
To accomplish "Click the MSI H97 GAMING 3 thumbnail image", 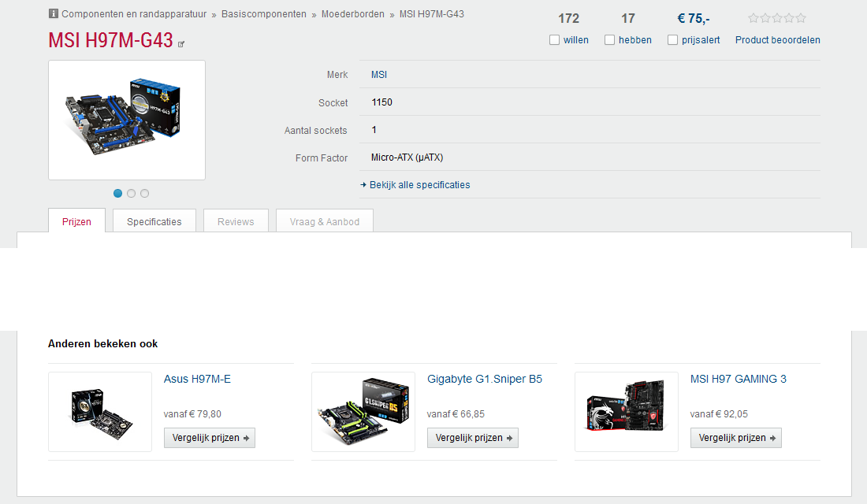I will pyautogui.click(x=627, y=412).
